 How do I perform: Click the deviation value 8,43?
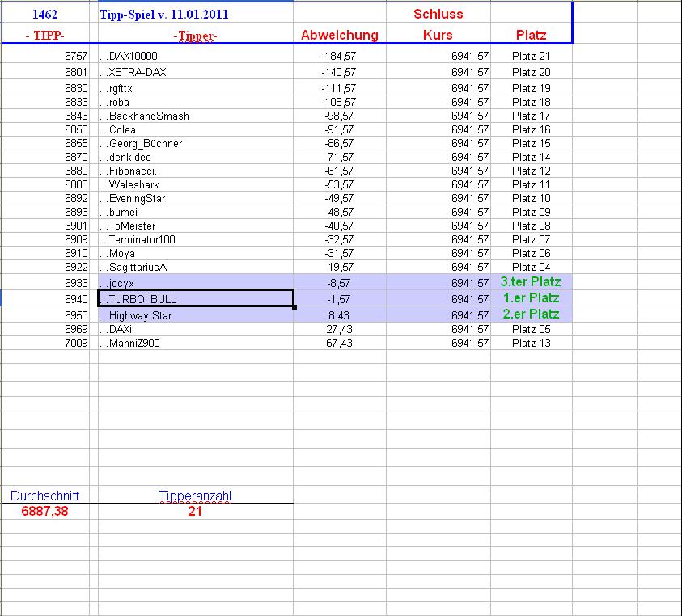(x=339, y=314)
